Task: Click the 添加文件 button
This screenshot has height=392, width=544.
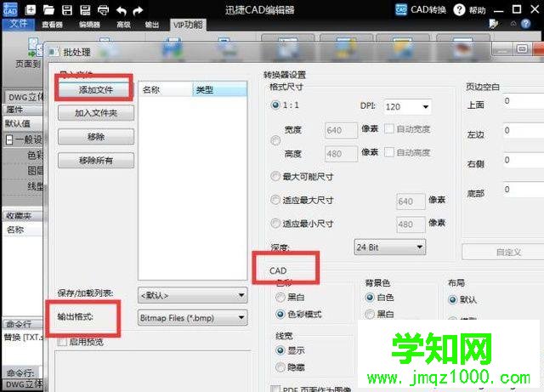Action: (x=96, y=89)
